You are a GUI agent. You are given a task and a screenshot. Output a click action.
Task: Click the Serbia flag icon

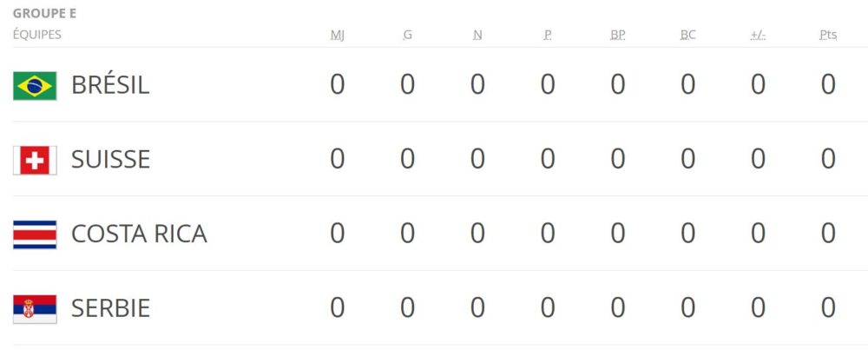point(35,309)
